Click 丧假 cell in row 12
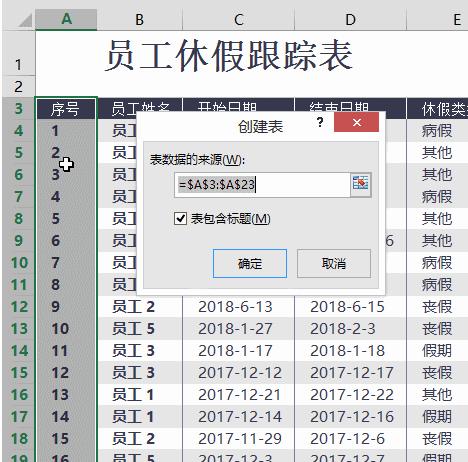Screen dimensions: 468x462 point(437,307)
